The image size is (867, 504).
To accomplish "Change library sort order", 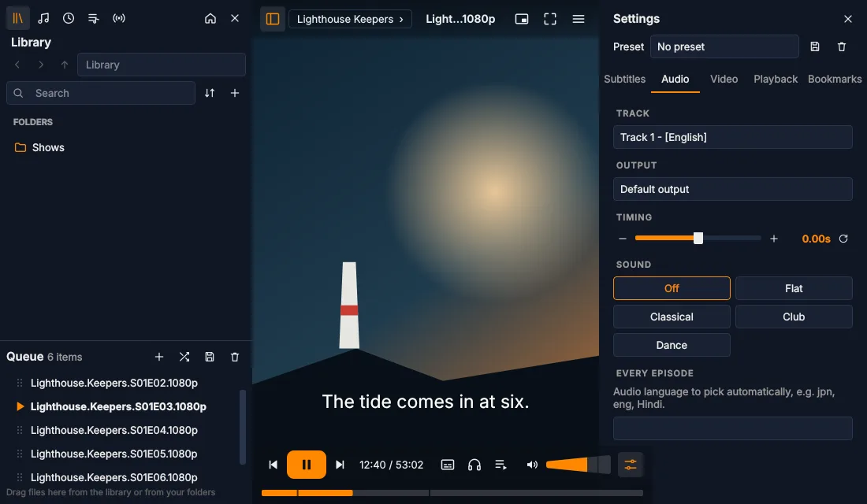I will coord(210,93).
